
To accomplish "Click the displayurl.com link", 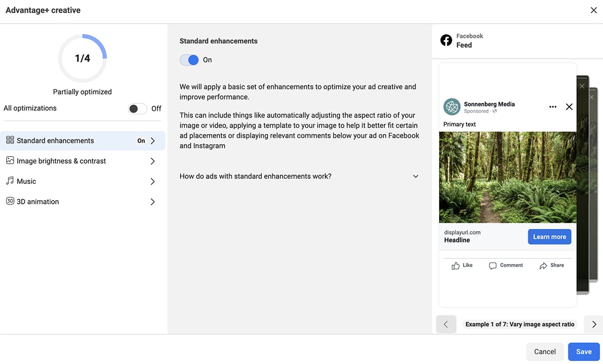I will pyautogui.click(x=462, y=232).
